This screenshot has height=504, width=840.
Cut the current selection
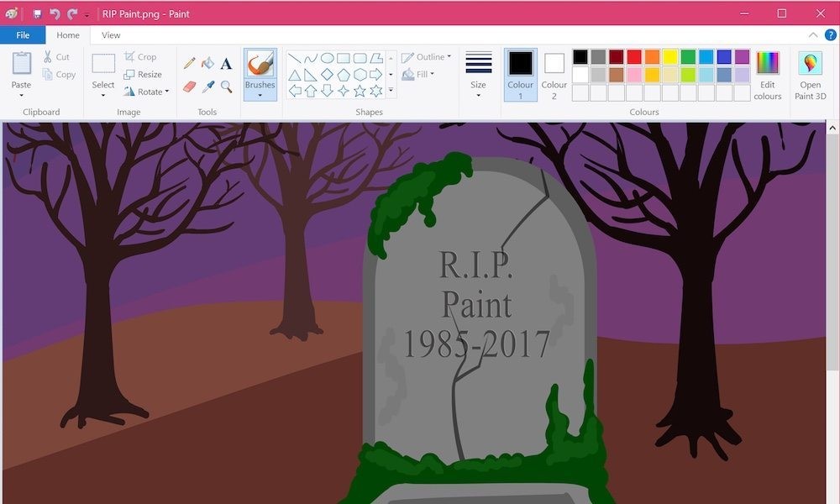coord(56,57)
